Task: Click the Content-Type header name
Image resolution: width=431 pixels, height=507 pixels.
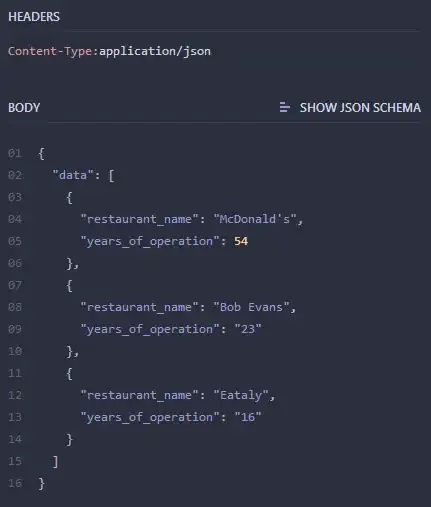Action: 50,51
